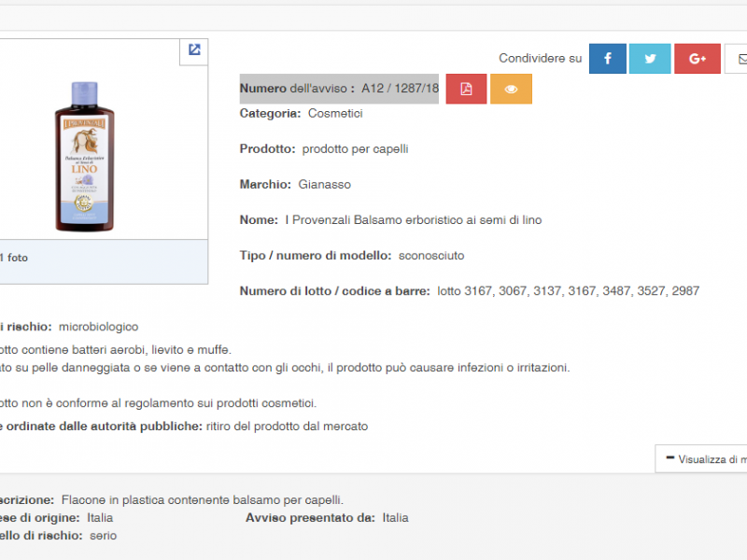Collapse details with Visualizza di meno
This screenshot has width=747, height=560.
(701, 459)
